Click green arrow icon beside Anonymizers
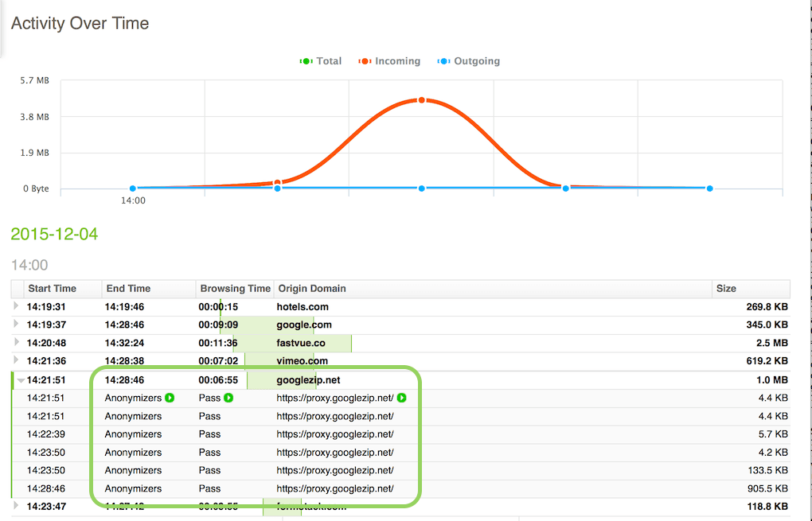This screenshot has width=812, height=521. [x=170, y=398]
